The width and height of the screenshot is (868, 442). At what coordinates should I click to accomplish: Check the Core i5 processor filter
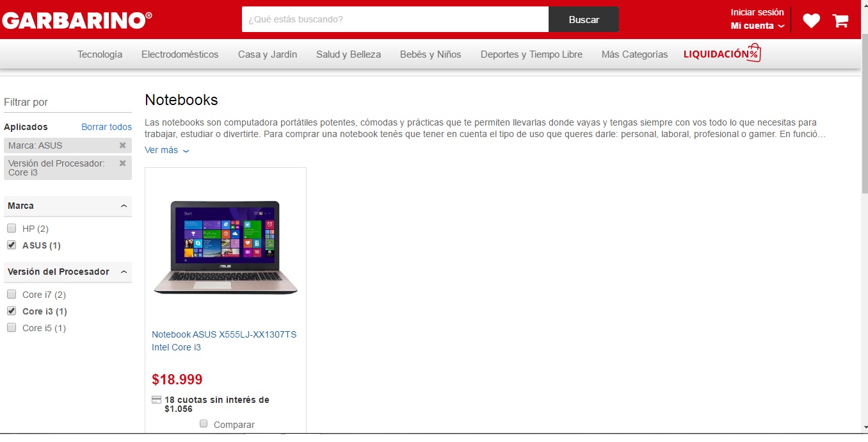point(12,327)
